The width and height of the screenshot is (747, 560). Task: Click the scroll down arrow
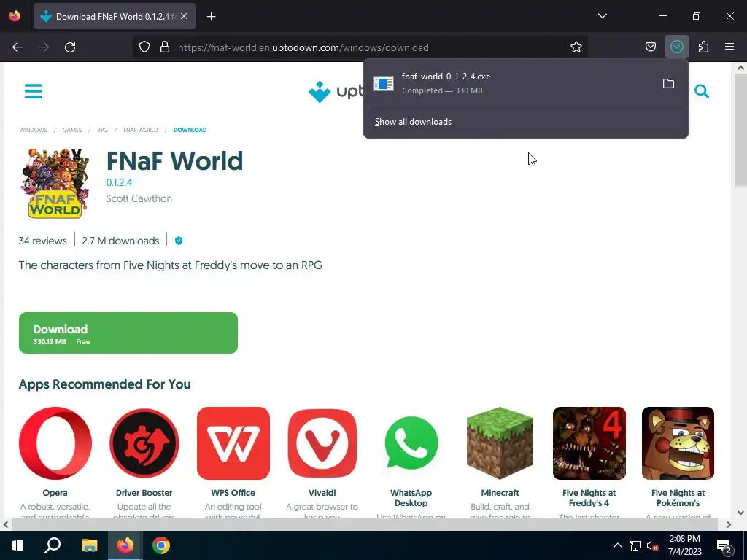pos(740,513)
